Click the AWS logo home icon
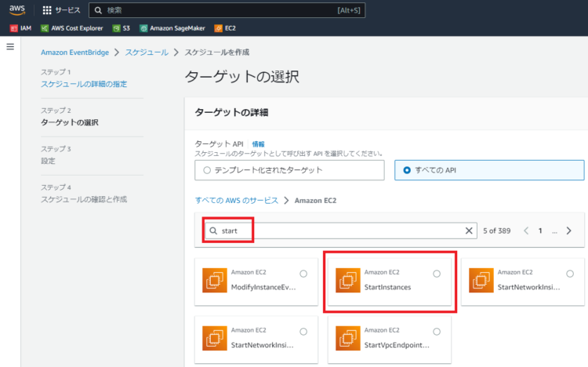Image resolution: width=588 pixels, height=367 pixels. pyautogui.click(x=17, y=10)
